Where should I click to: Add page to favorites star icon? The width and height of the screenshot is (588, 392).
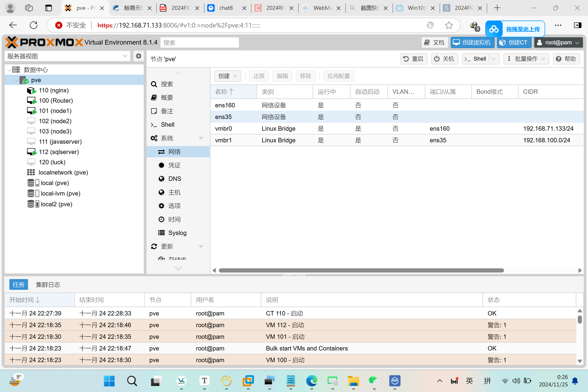coord(449,25)
